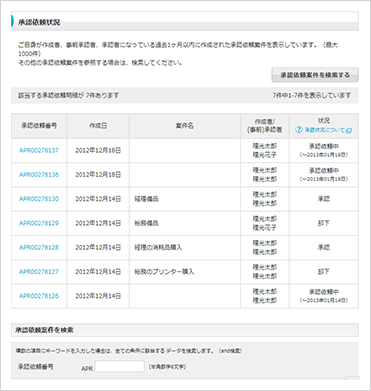
Task: Click the 作成者/(事前)承認者 column header
Action: [x=265, y=126]
